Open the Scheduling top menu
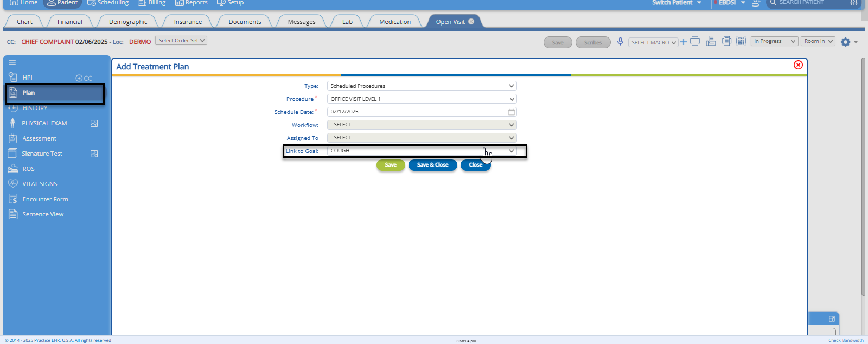This screenshot has width=868, height=344. click(108, 3)
